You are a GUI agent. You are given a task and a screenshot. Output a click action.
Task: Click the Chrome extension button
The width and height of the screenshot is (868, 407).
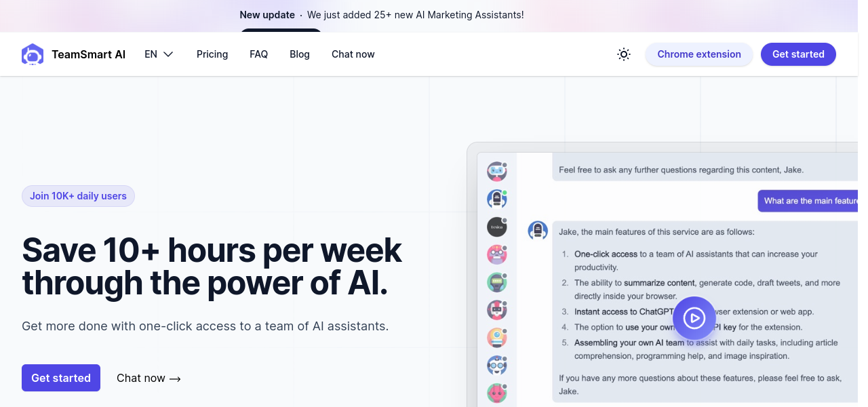point(698,54)
